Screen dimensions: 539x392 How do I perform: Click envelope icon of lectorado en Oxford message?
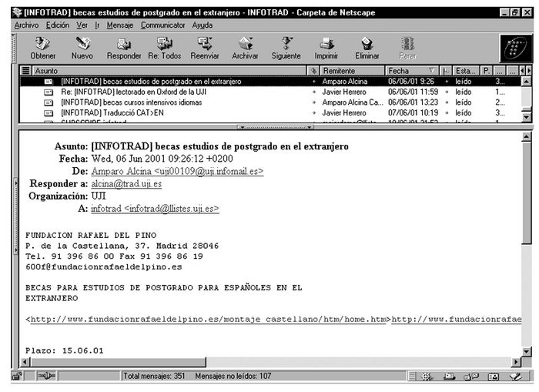tap(49, 92)
